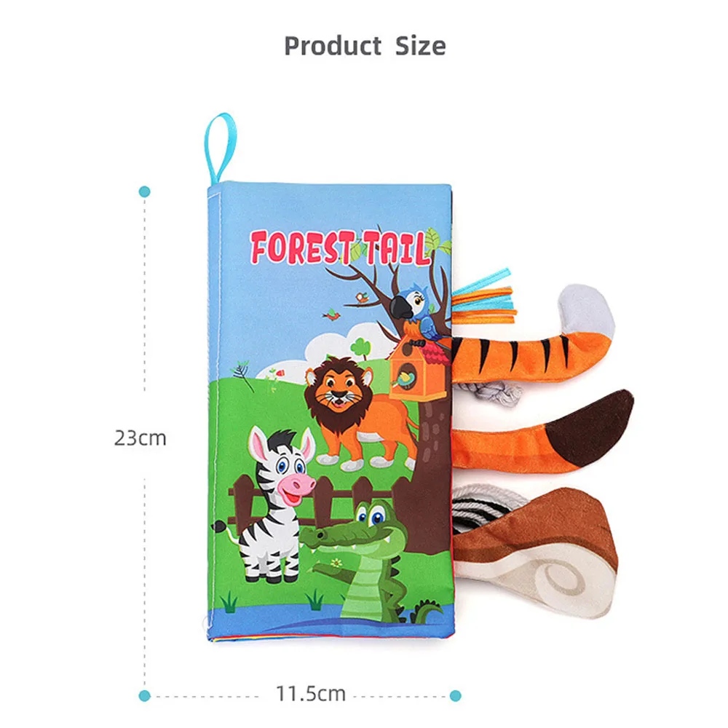Click the blue hanging loop on the book
Viewport: 728px width, 728px height.
221,148
